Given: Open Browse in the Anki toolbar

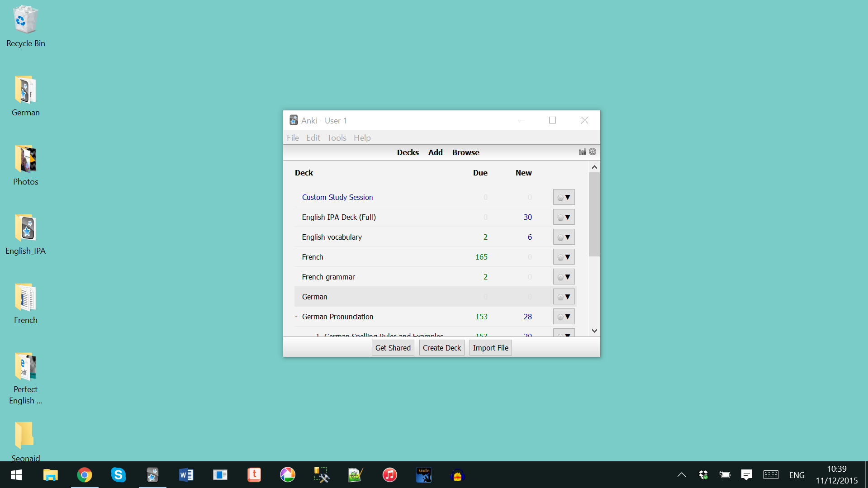Looking at the screenshot, I should (466, 152).
